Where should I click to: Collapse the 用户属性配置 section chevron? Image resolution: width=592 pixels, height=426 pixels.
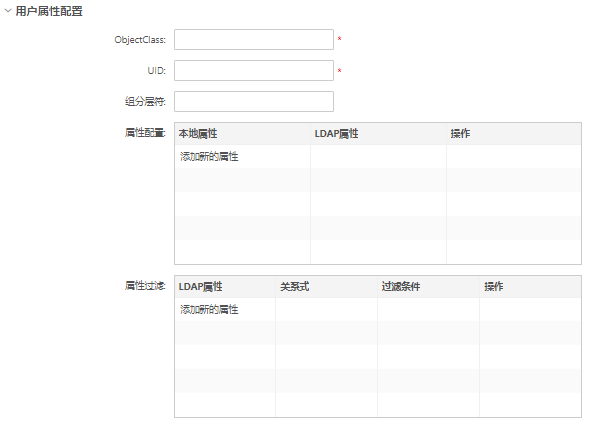pos(8,11)
